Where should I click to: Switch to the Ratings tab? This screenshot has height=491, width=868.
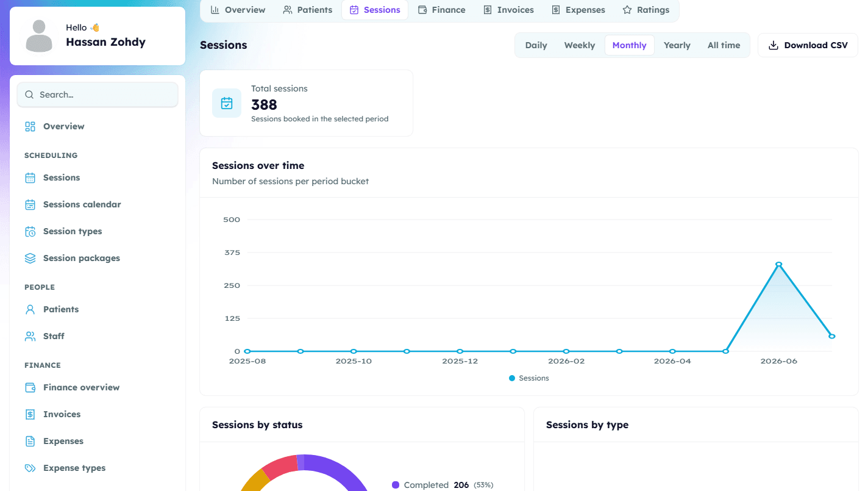pos(646,10)
